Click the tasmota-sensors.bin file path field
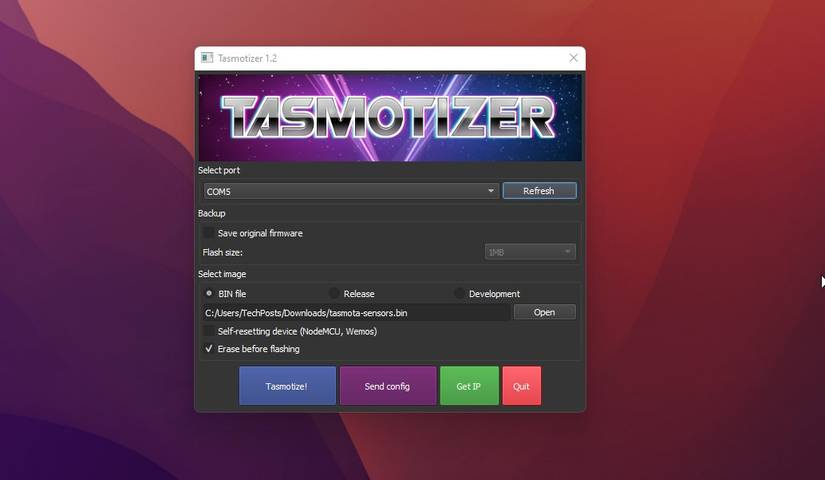Image resolution: width=825 pixels, height=480 pixels. (x=356, y=313)
